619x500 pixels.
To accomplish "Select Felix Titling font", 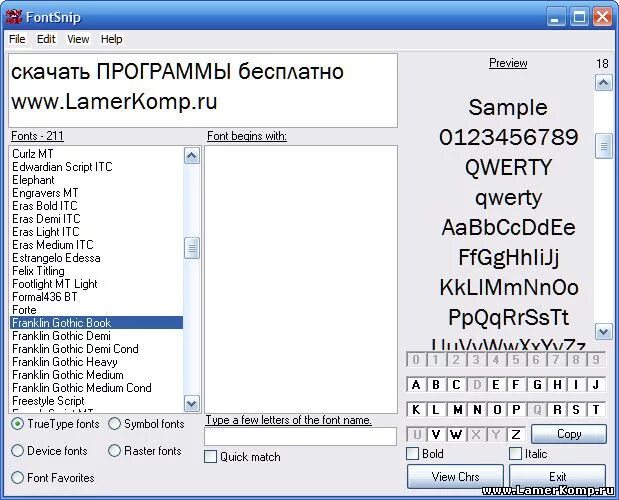I will pyautogui.click(x=96, y=271).
